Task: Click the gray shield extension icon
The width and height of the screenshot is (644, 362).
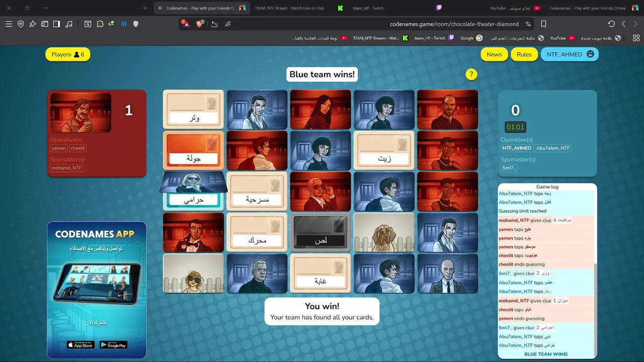Action: pyautogui.click(x=136, y=24)
